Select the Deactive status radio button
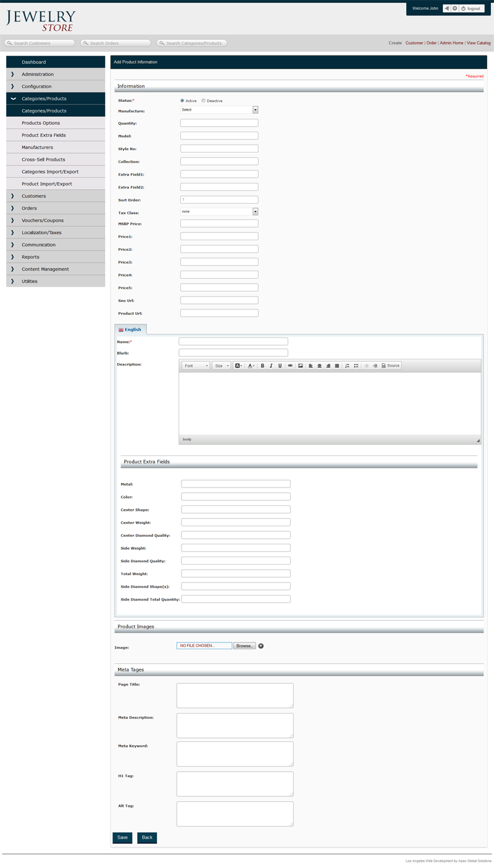Viewport: 494px width, 868px height. pyautogui.click(x=203, y=100)
